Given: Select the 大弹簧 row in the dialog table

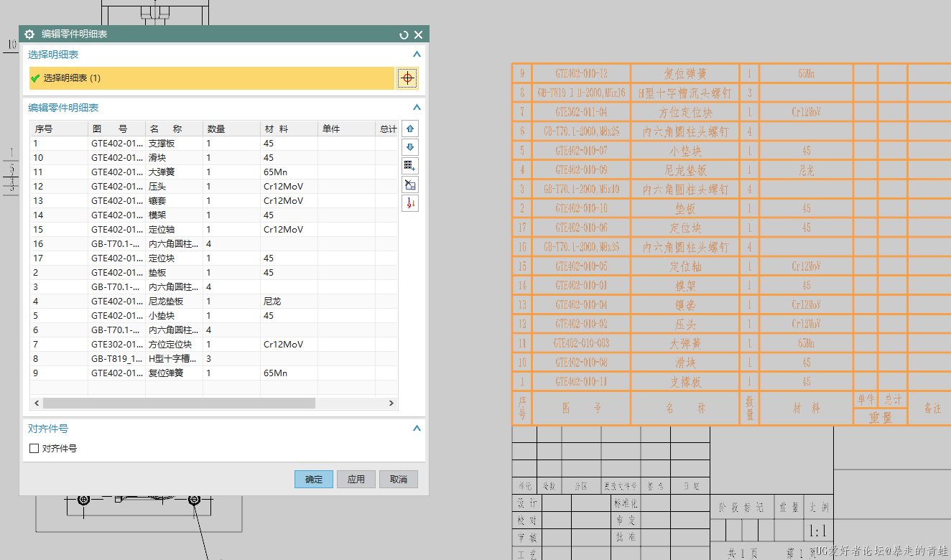Looking at the screenshot, I should click(214, 172).
